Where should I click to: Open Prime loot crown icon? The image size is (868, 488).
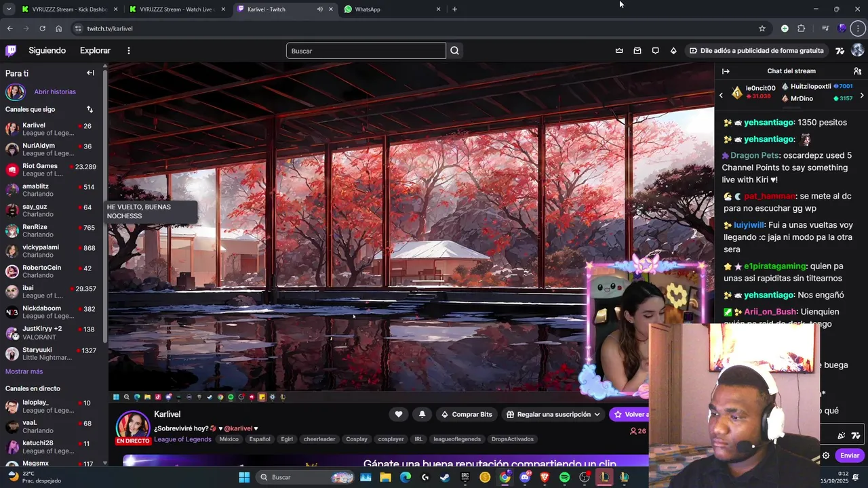coord(619,51)
